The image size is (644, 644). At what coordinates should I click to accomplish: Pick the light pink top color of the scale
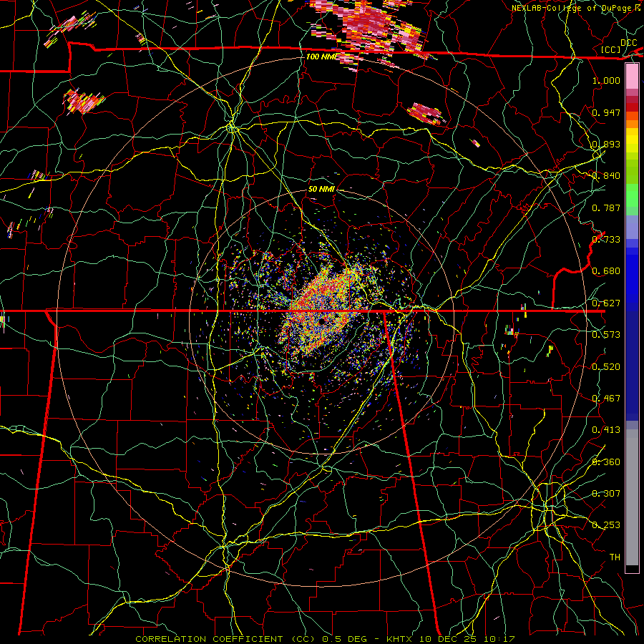click(x=632, y=76)
